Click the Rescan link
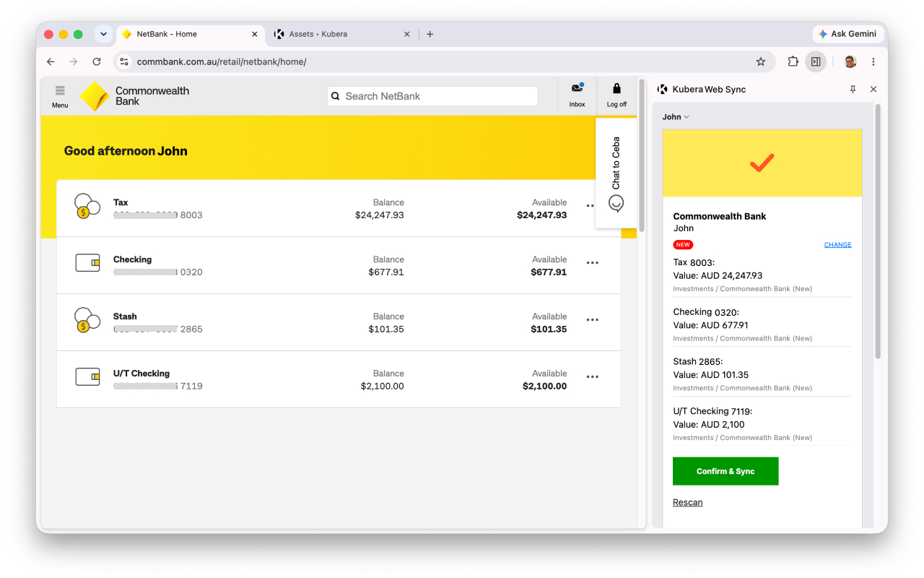Screen dimensions: 924x578 [x=687, y=502]
